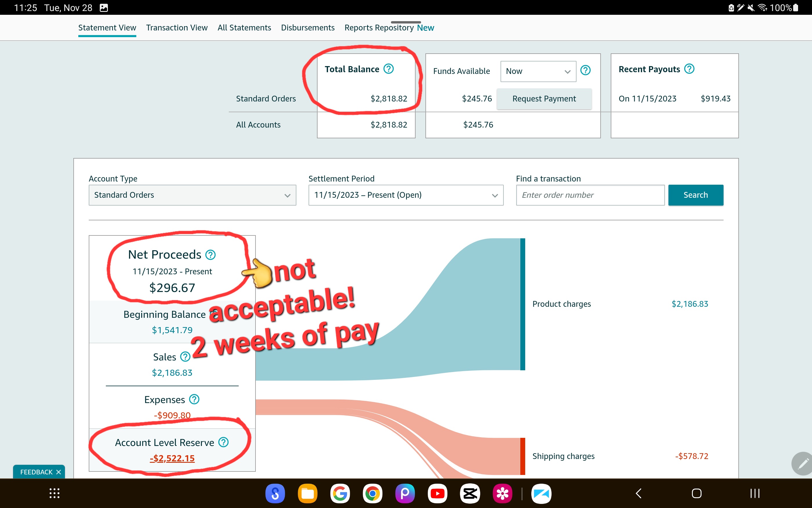The image size is (812, 508).
Task: Launch the blue S app in taskbar
Action: click(275, 494)
